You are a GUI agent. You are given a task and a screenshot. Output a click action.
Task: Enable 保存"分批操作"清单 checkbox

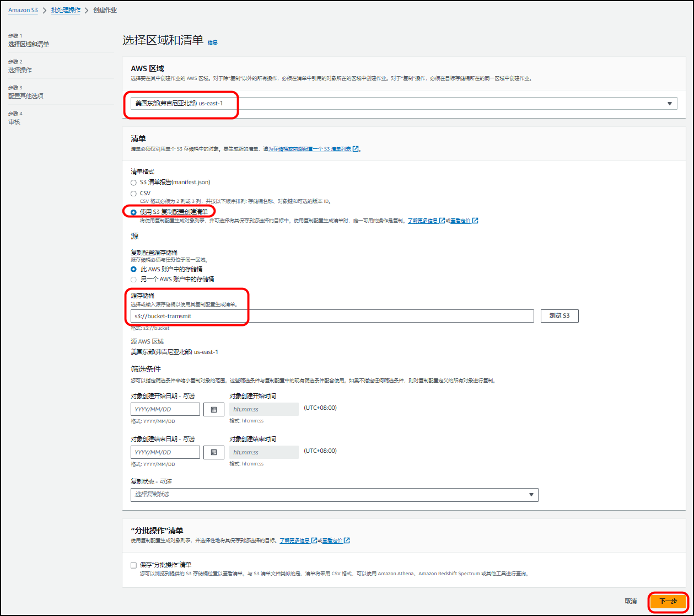click(133, 565)
